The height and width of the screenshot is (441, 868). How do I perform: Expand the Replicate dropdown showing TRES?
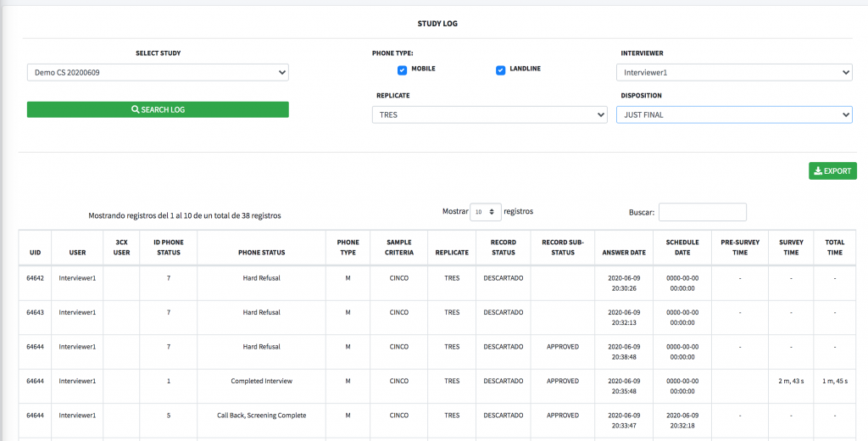[x=489, y=114]
